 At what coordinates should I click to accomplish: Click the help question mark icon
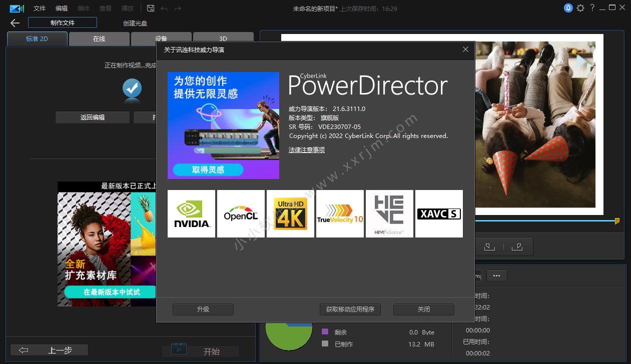click(592, 8)
